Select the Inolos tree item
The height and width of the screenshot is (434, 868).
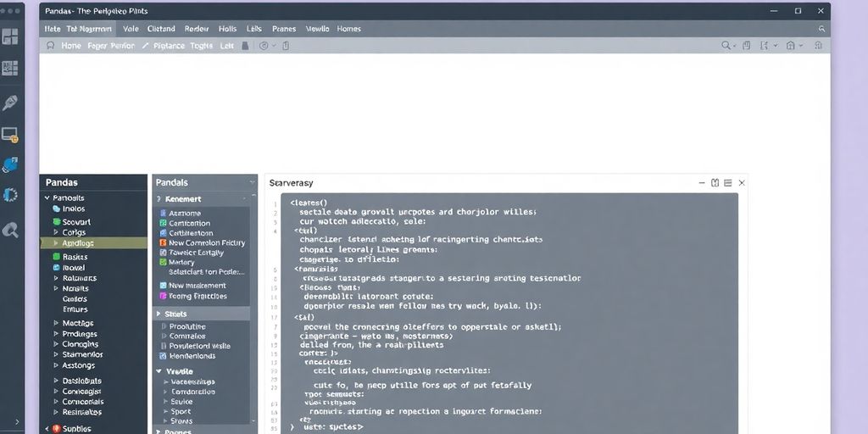73,209
